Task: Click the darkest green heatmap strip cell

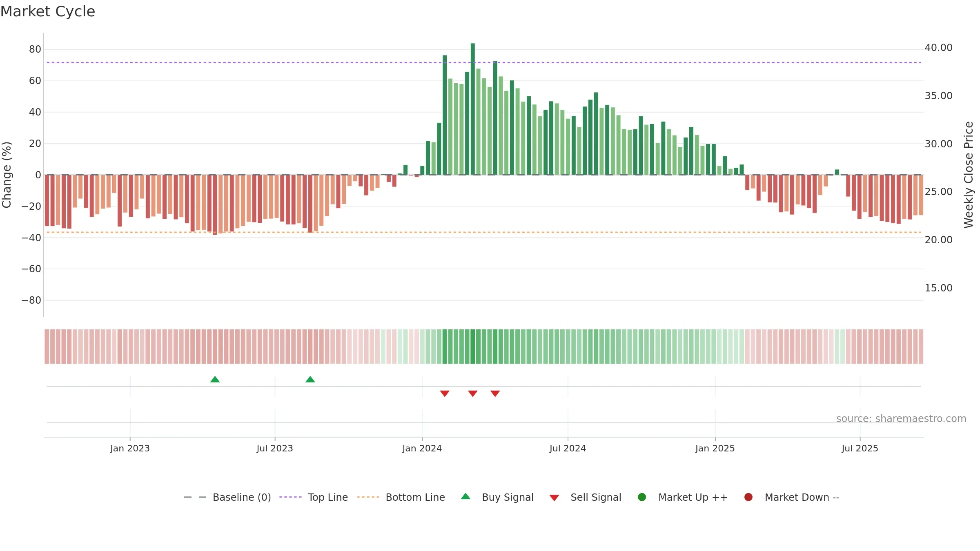Action: tap(473, 347)
